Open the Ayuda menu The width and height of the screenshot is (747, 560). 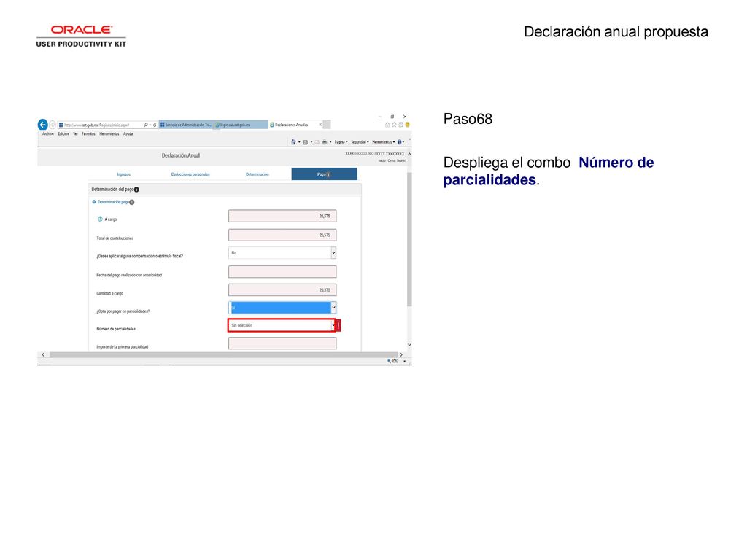point(128,134)
